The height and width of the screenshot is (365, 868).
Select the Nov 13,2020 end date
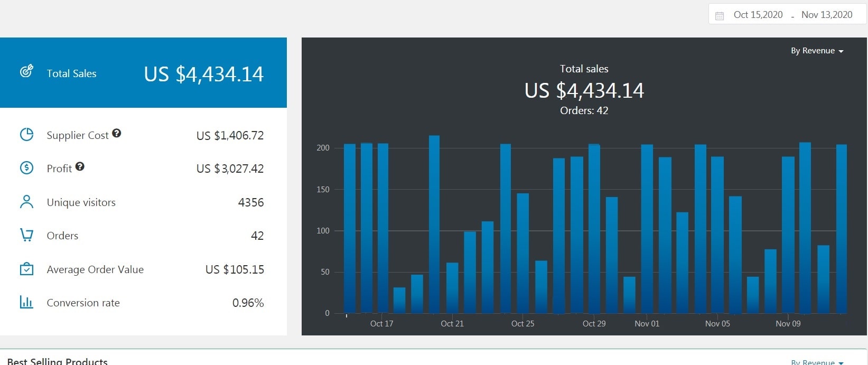pos(827,15)
